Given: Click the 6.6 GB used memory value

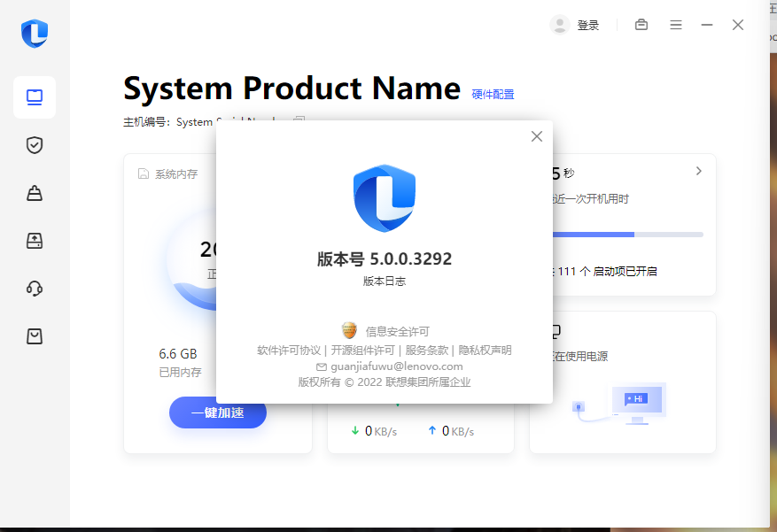Looking at the screenshot, I should (178, 354).
